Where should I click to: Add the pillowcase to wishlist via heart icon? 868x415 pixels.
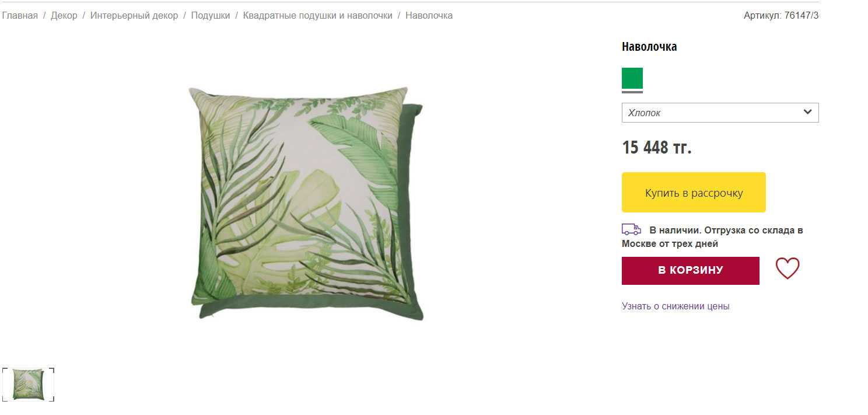(787, 268)
